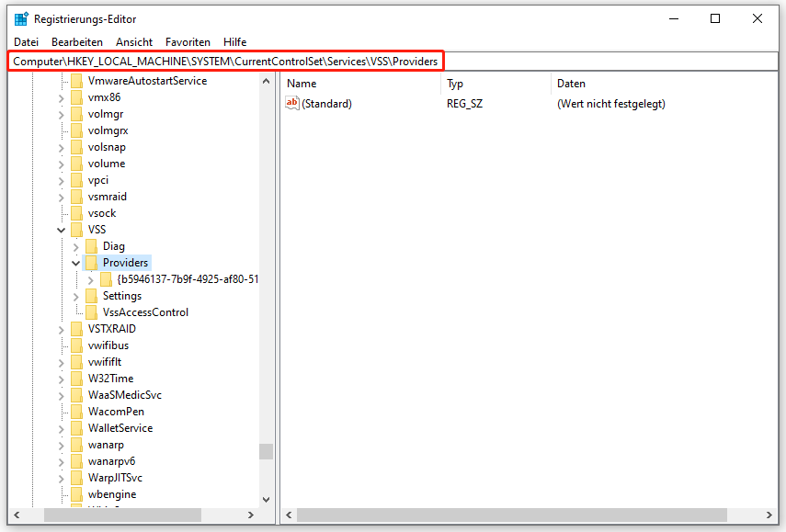The width and height of the screenshot is (786, 532).
Task: Select the (Standard) value name
Action: pos(327,104)
